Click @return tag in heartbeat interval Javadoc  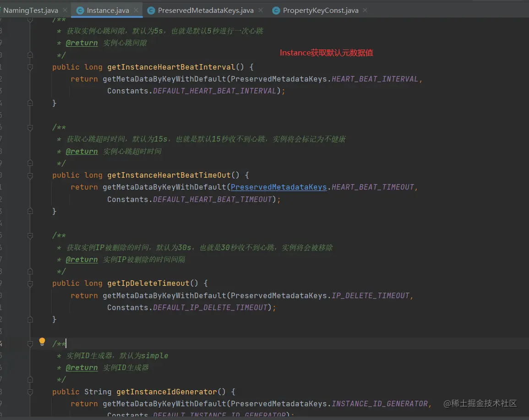(82, 43)
